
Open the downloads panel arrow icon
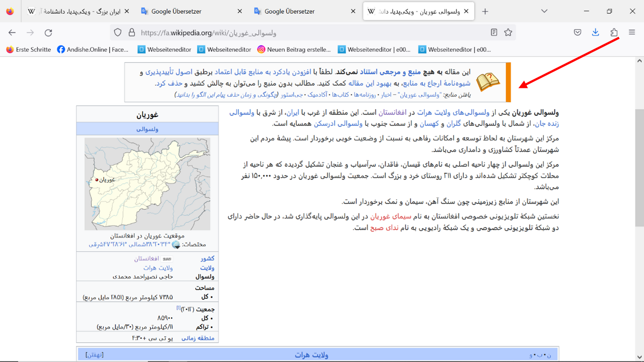click(595, 33)
